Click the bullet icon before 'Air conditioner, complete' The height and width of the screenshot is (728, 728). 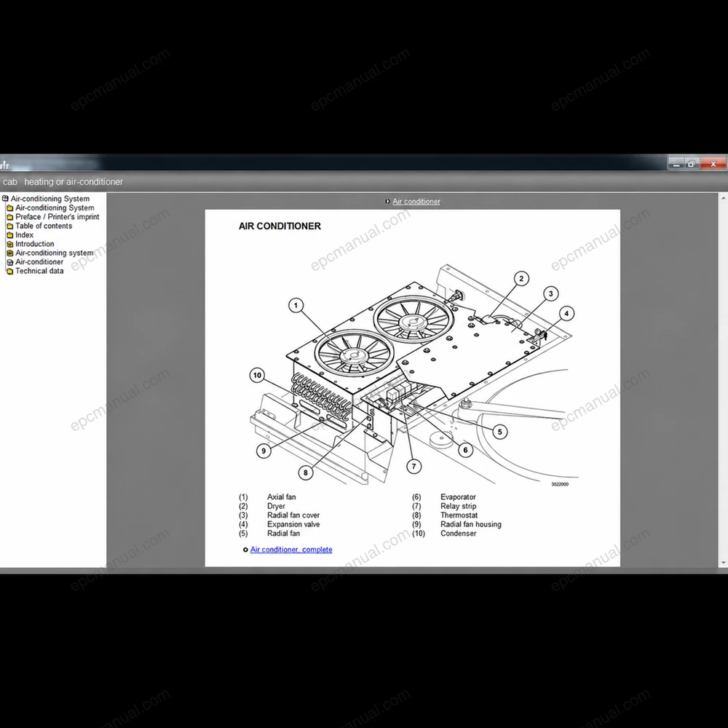(245, 550)
